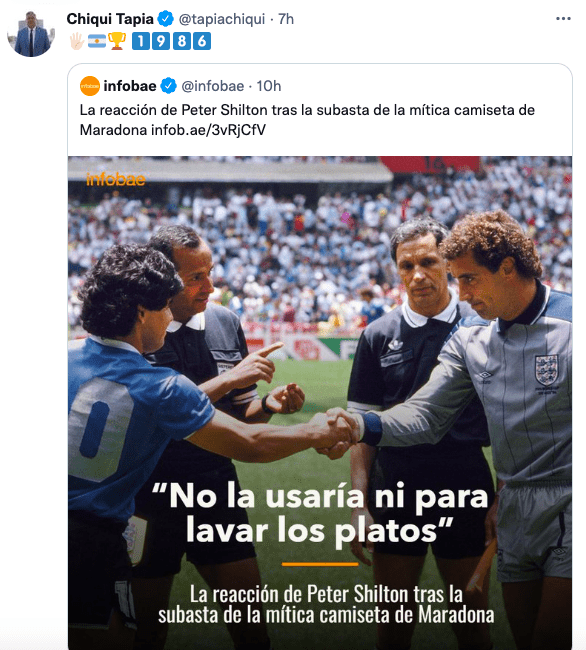Open the Maradona and Shilton handshake image
Screen dimensions: 586x650
click(320, 403)
